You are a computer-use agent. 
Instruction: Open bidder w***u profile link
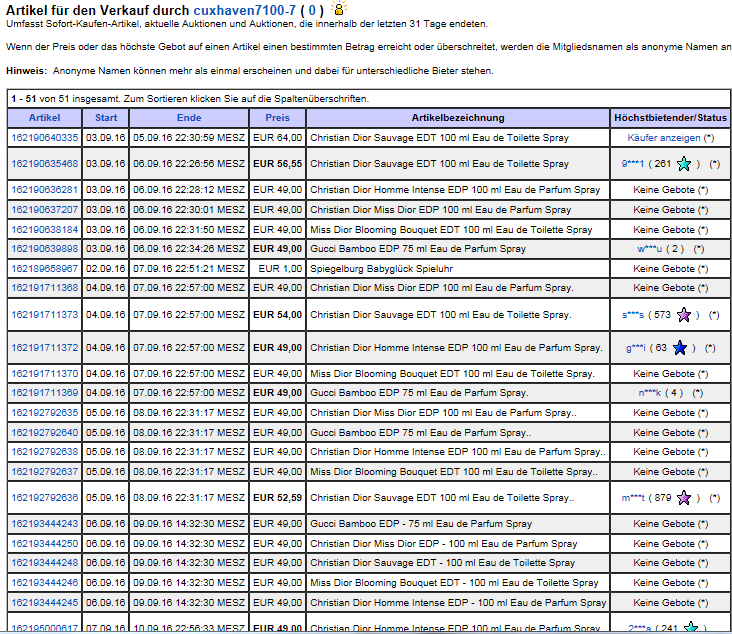[649, 249]
